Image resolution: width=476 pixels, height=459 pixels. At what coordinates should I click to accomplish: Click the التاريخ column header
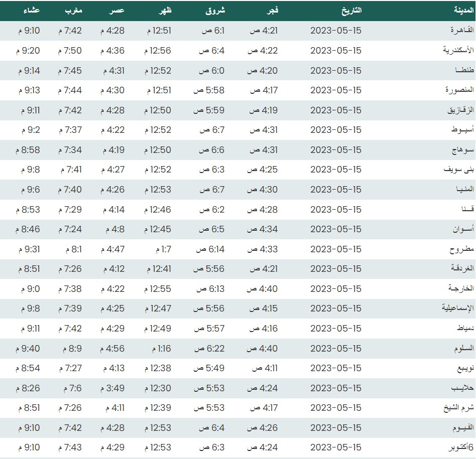coord(351,11)
